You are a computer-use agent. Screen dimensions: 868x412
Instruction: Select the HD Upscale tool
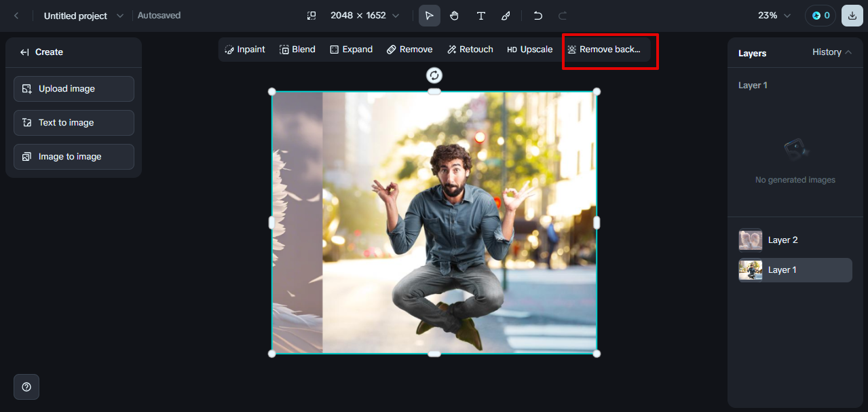point(530,50)
